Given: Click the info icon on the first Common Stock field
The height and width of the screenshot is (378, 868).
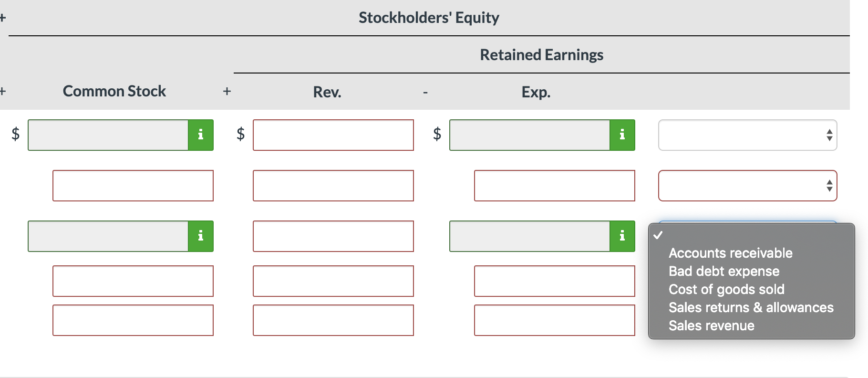Looking at the screenshot, I should click(x=200, y=135).
